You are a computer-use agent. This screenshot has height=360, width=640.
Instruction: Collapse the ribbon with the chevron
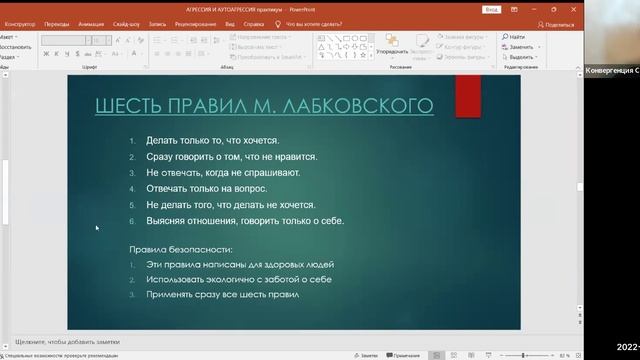coord(578,67)
